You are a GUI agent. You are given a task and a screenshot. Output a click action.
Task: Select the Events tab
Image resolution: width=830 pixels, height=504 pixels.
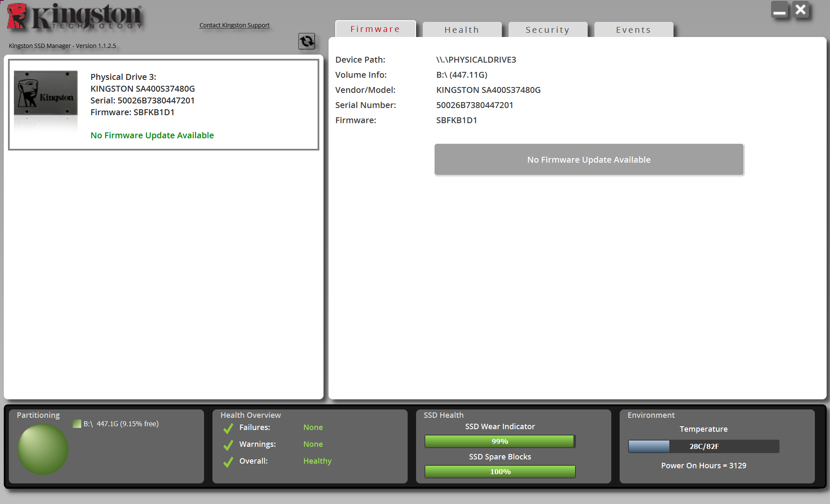tap(633, 30)
